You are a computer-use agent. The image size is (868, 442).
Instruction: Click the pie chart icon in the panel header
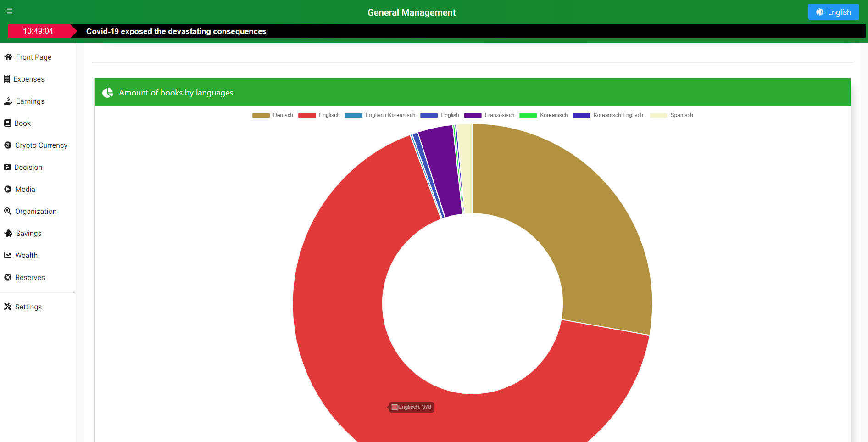pos(108,93)
